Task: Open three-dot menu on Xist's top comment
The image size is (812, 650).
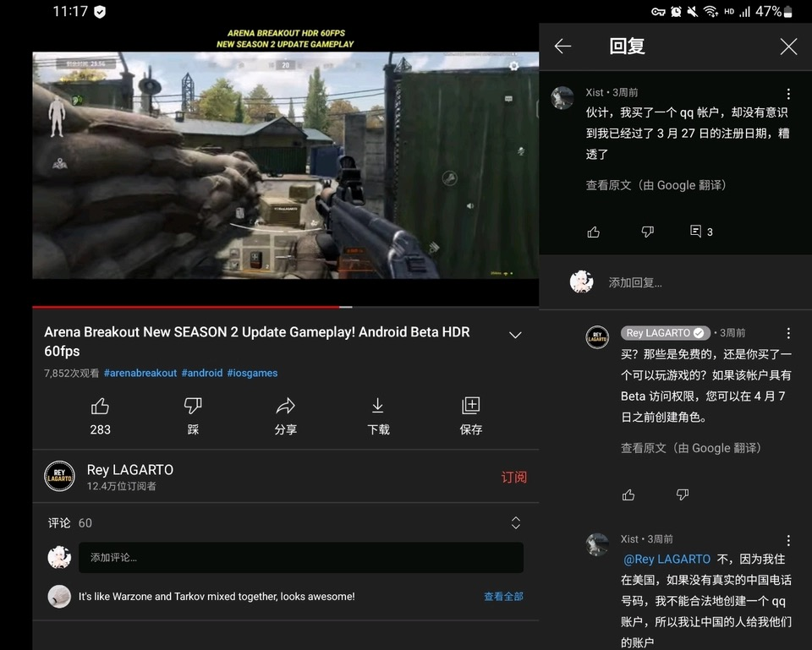Action: [788, 94]
